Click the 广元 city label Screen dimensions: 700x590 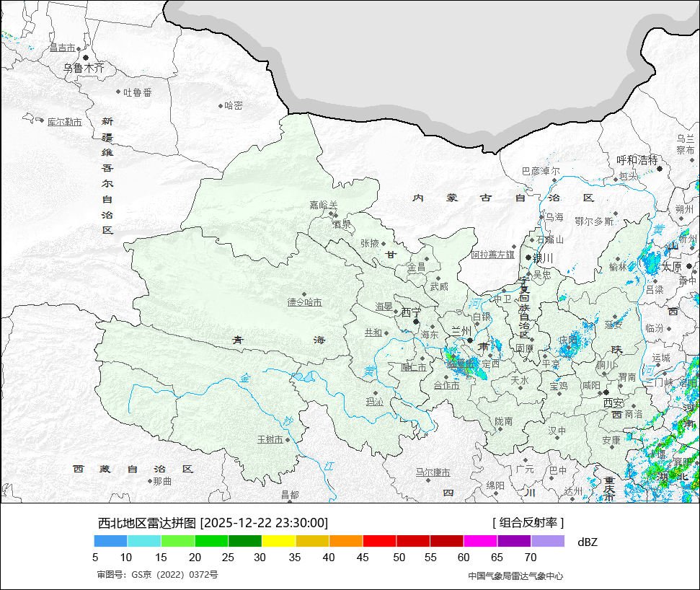tap(525, 469)
